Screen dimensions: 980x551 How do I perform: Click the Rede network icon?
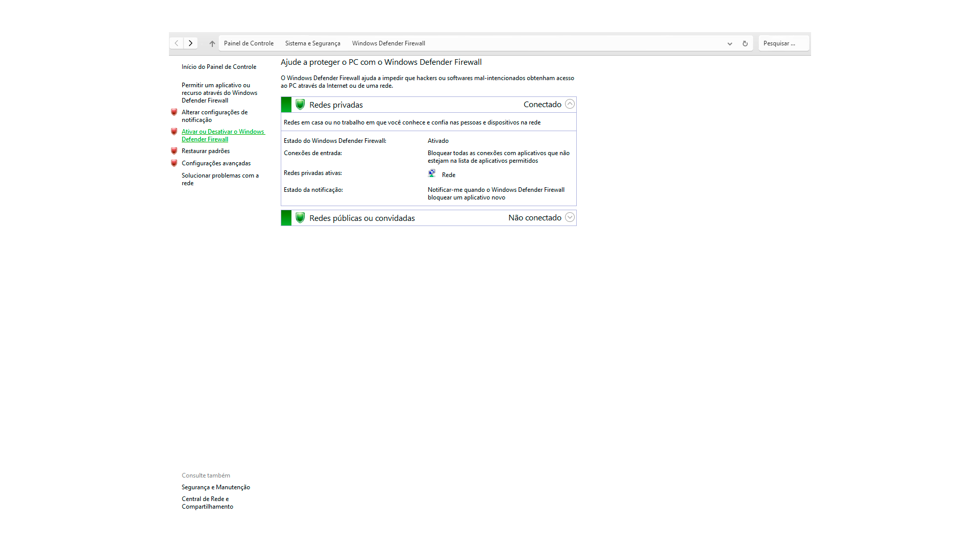tap(432, 173)
